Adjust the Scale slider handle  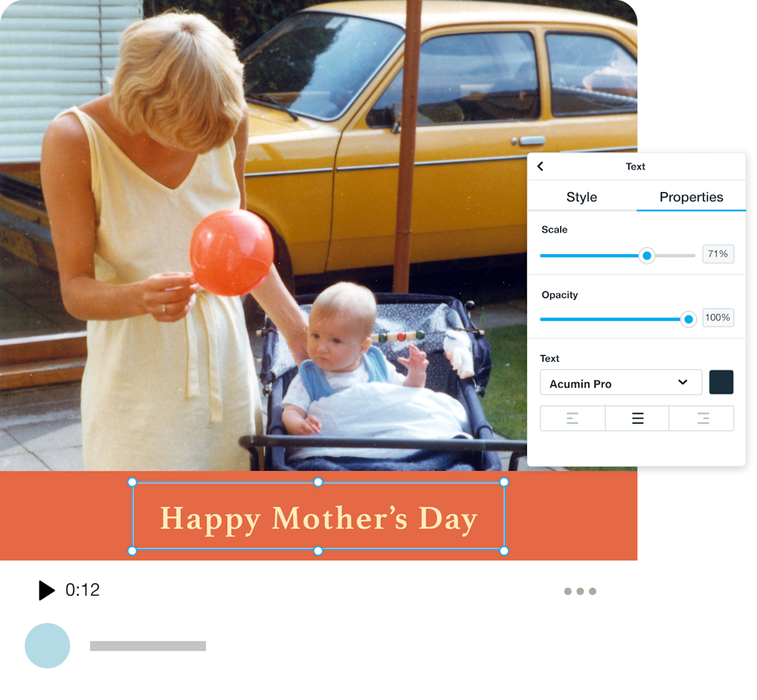(646, 256)
